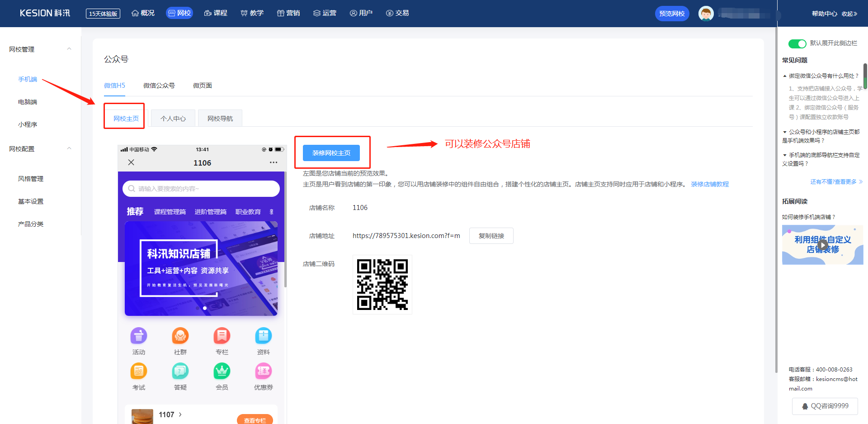
Task: Tap the 活动 icon in phone preview
Action: coord(139,336)
